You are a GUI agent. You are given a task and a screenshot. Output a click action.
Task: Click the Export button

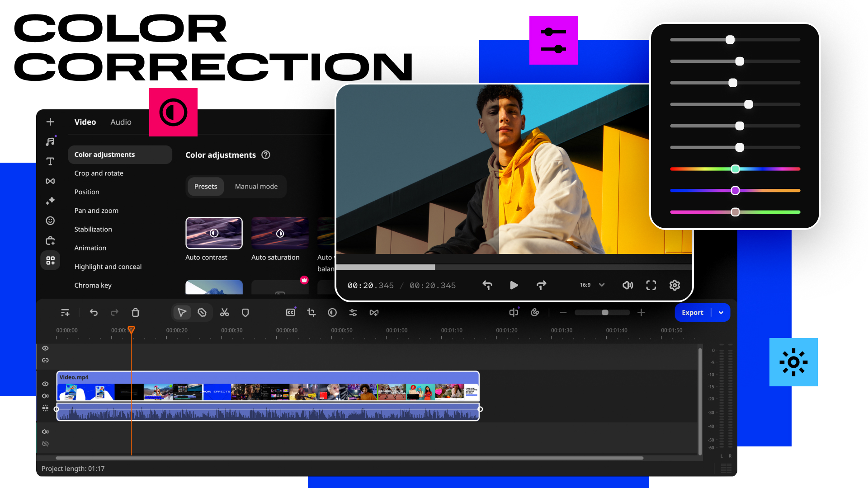692,313
